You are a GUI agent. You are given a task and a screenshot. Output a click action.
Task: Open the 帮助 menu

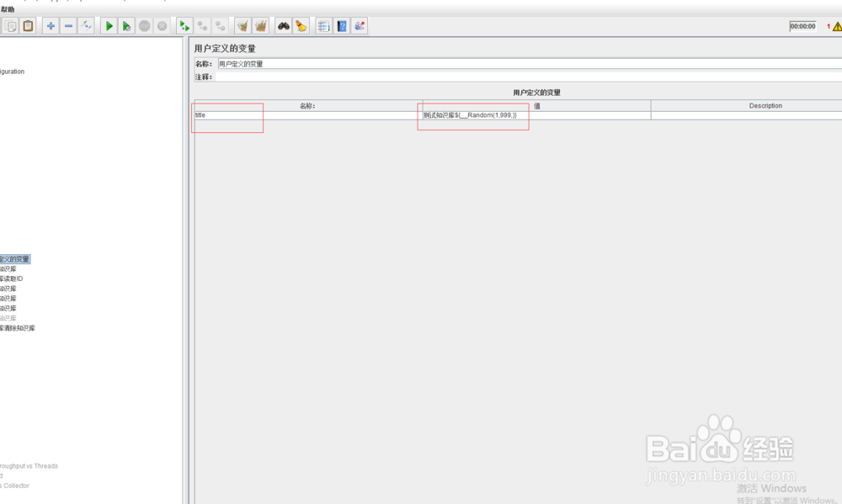point(8,9)
